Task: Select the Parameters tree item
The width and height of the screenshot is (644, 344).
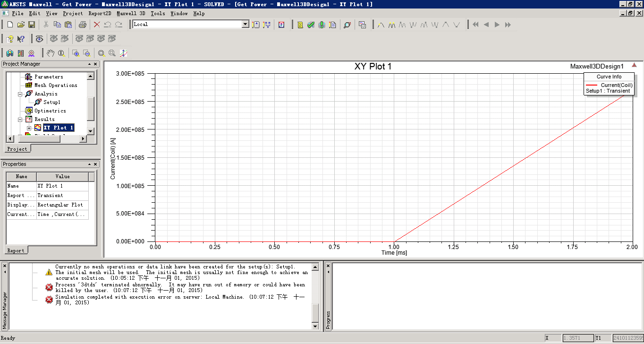Action: pos(49,77)
